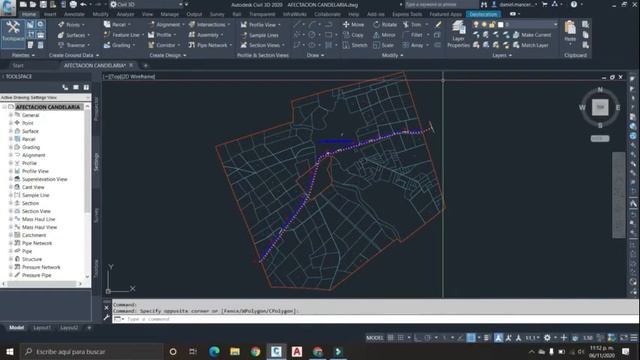Expand the Alignment node in Toolspace tree
Image resolution: width=640 pixels, height=360 pixels.
coord(11,155)
